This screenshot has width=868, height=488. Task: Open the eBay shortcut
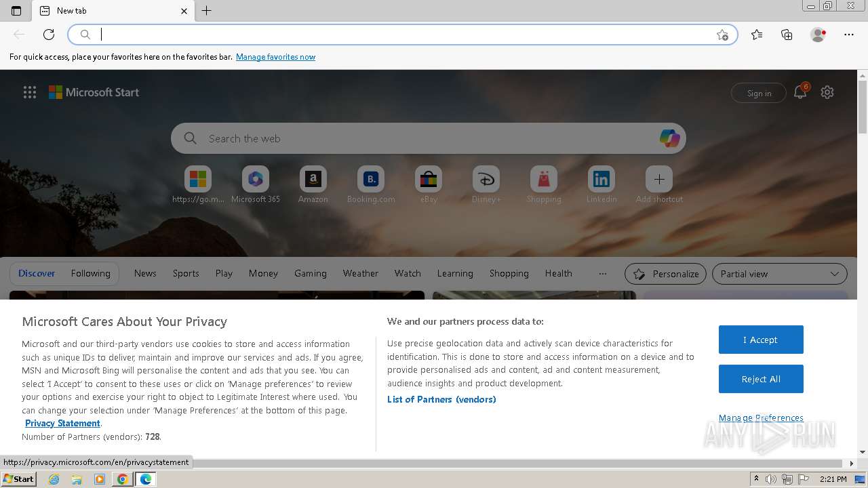429,184
